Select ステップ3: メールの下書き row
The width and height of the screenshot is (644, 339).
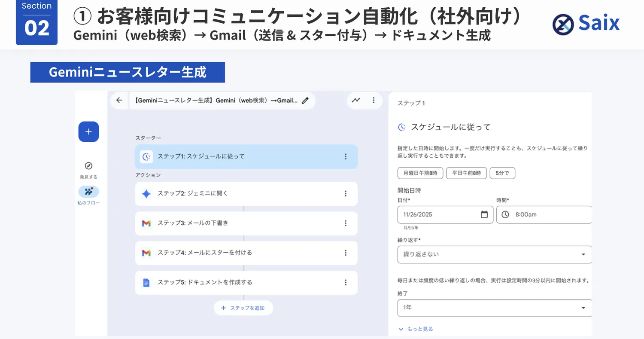246,223
